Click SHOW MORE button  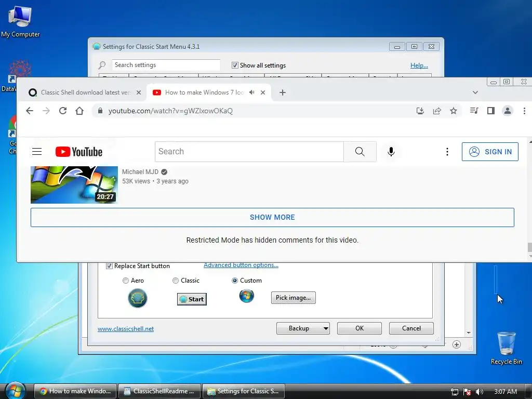272,217
